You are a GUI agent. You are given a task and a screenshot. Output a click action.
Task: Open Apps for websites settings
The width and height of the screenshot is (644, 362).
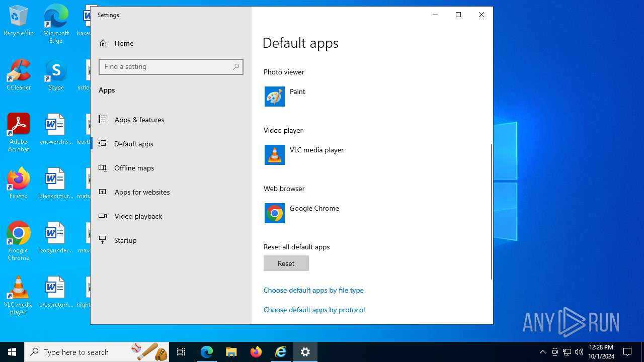142,192
